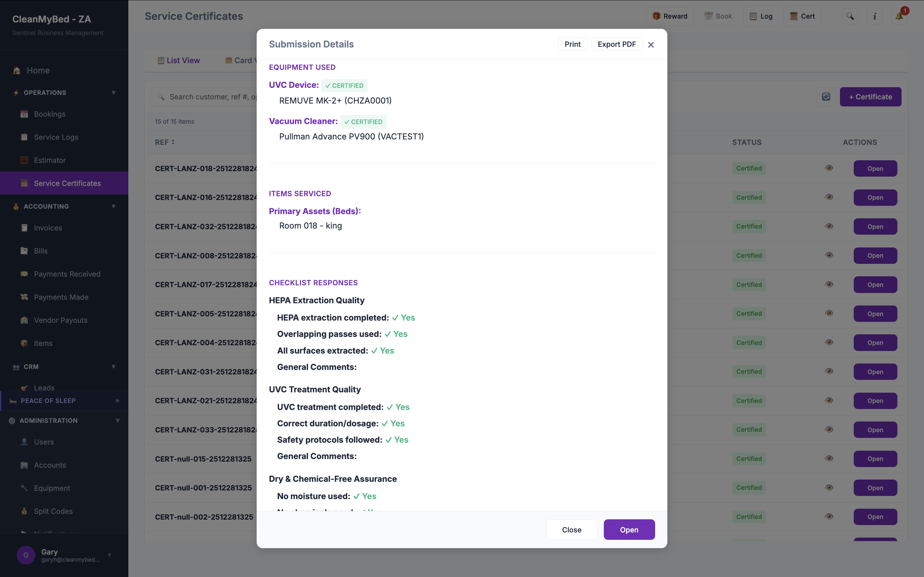Switch to the List View tab
This screenshot has width=924, height=577.
pos(179,61)
